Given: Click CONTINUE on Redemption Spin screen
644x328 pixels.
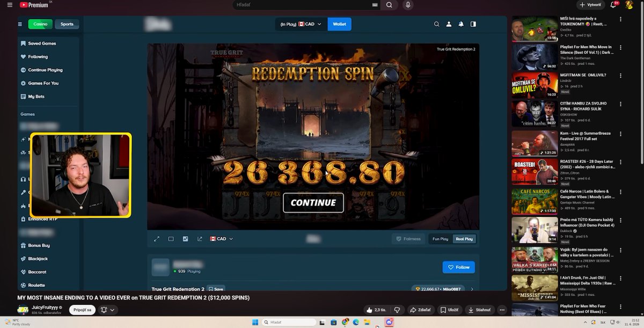Looking at the screenshot, I should (x=313, y=203).
